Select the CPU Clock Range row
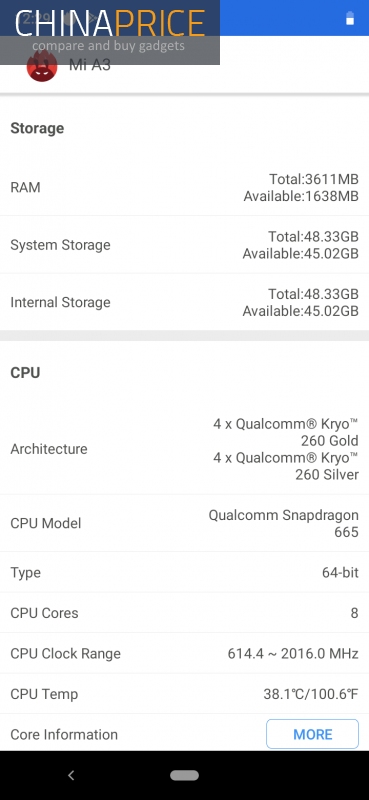The image size is (369, 800). (x=184, y=653)
